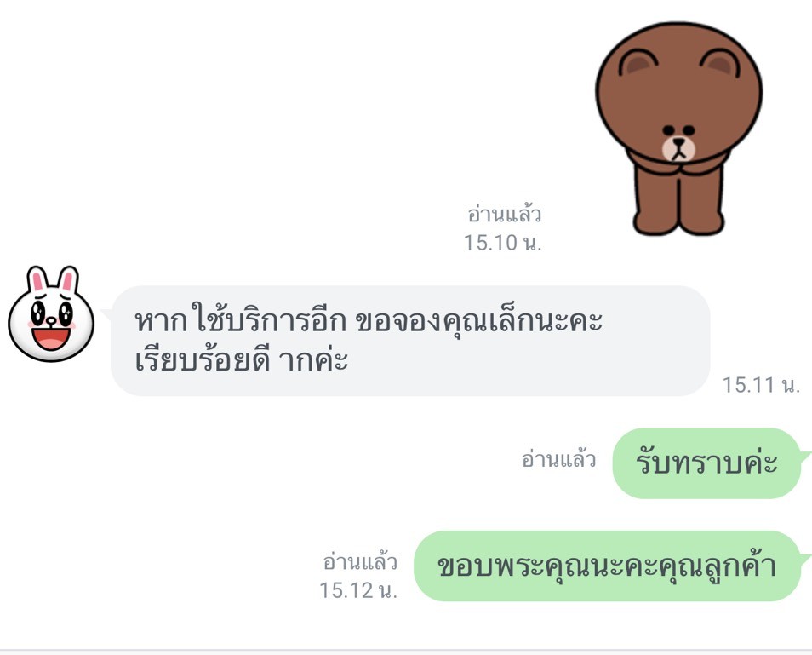Click the 15.11 น. timestamp
The height and width of the screenshot is (655, 812).
761,384
